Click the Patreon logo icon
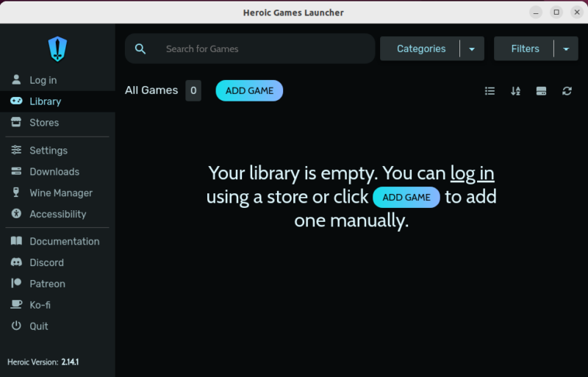 tap(16, 283)
